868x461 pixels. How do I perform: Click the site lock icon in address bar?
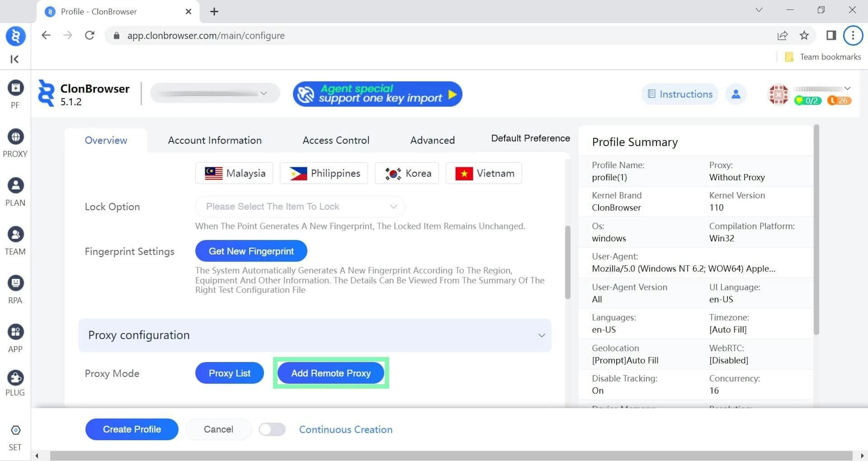click(x=116, y=35)
